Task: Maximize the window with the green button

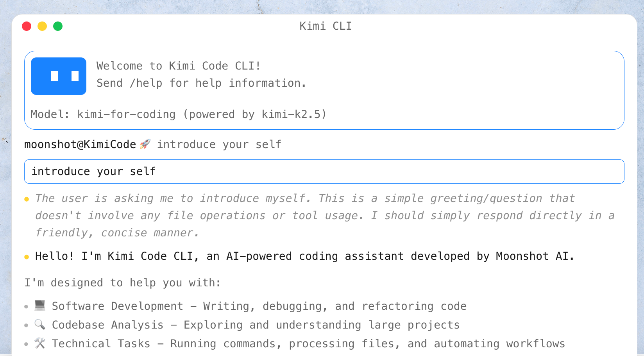Action: click(x=58, y=26)
